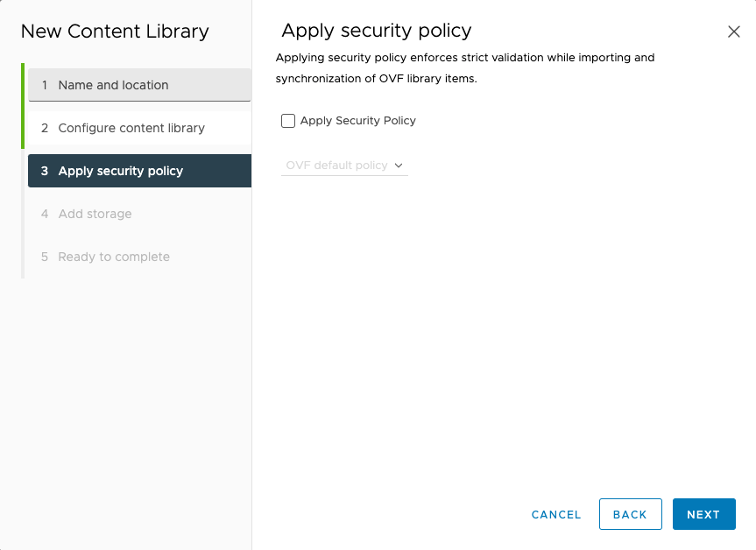Viewport: 756px width, 550px height.
Task: Click step number 1 in the wizard sidebar
Action: pyautogui.click(x=45, y=85)
